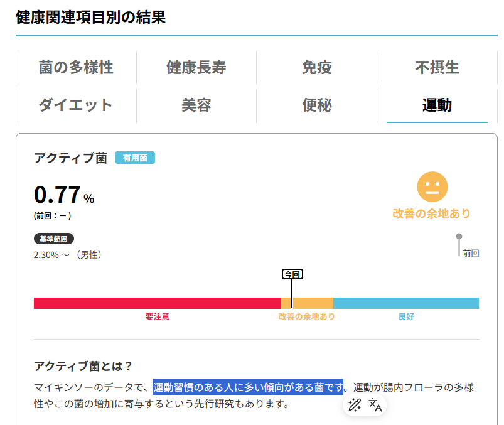The height and width of the screenshot is (425, 504).
Task: Select the 便秘 tab
Action: pos(316,105)
